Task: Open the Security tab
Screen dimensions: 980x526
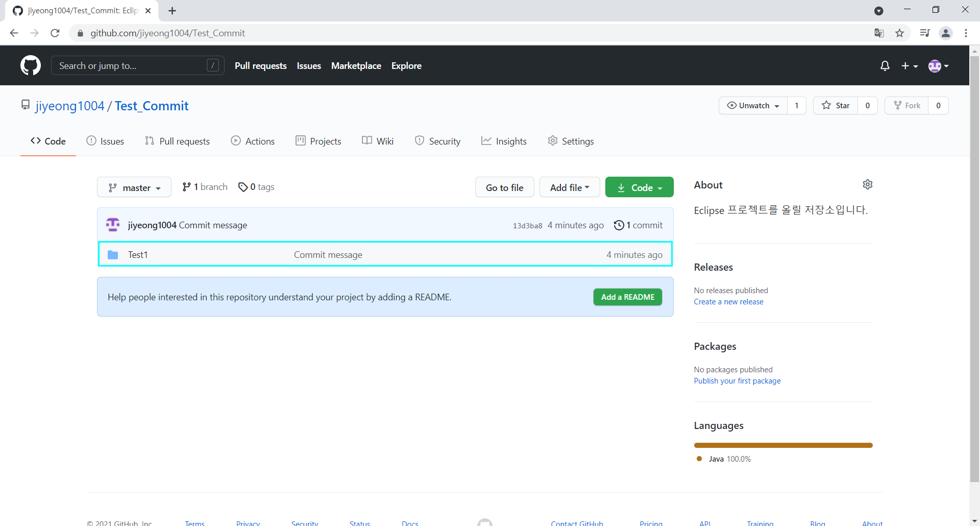Action: [437, 141]
